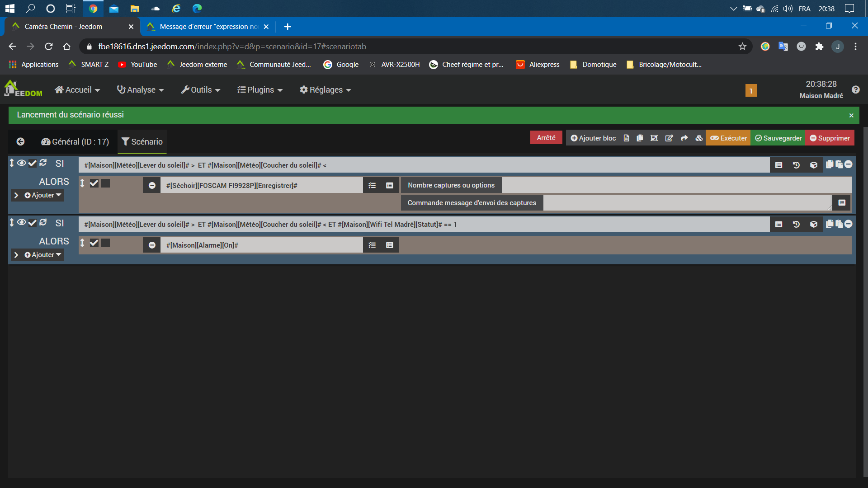Click the Exécuter button

[x=728, y=138]
